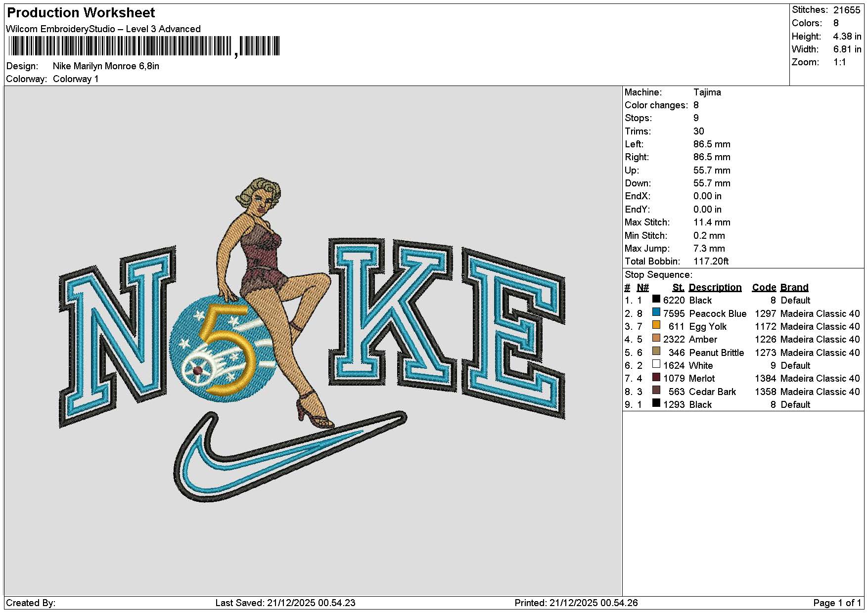868x613 pixels.
Task: Choose the Amber thread color swatch
Action: click(x=656, y=338)
